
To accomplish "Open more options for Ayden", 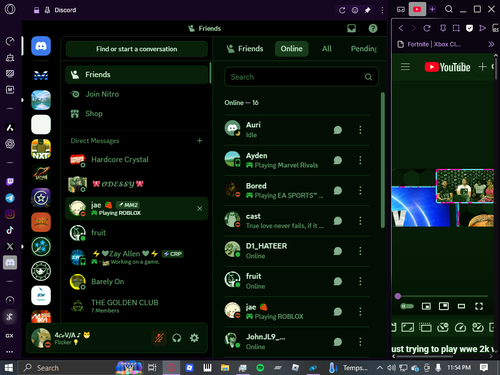I will coord(360,160).
